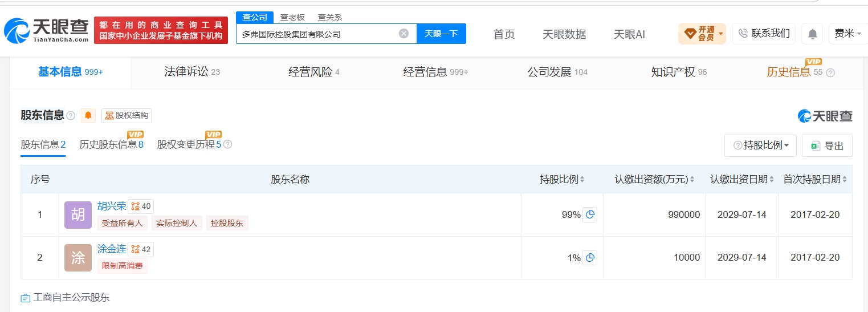The image size is (868, 312).
Task: Click the 天眼一下 search button
Action: tap(441, 34)
